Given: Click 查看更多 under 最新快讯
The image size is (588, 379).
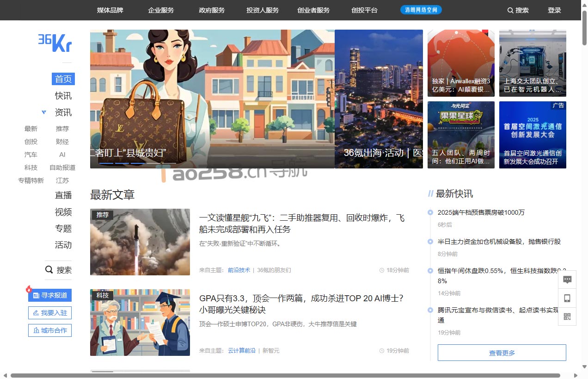Looking at the screenshot, I should click(x=502, y=353).
